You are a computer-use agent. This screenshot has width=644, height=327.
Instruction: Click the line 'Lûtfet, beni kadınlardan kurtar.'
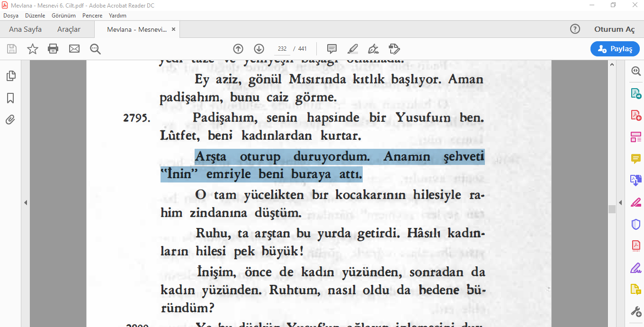pyautogui.click(x=260, y=136)
